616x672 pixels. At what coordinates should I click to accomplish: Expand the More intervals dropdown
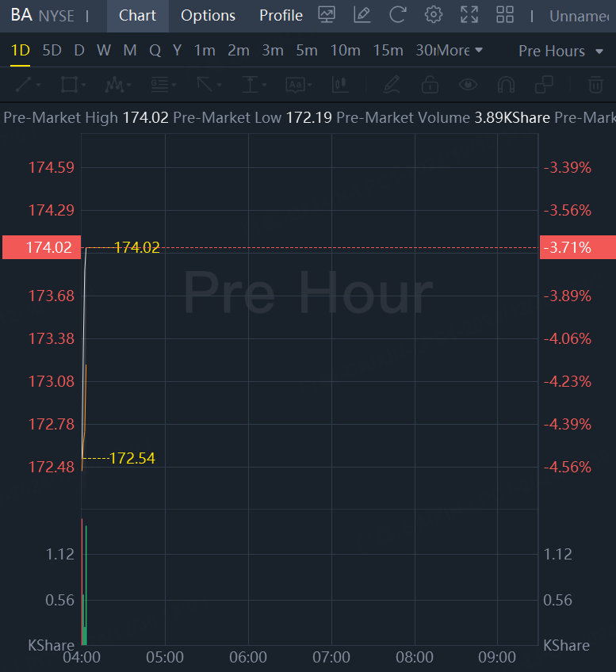coord(460,51)
